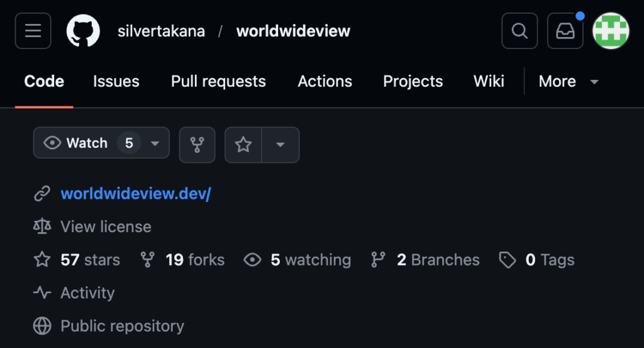Open the Pull requests tab
The image size is (644, 348).
click(218, 82)
